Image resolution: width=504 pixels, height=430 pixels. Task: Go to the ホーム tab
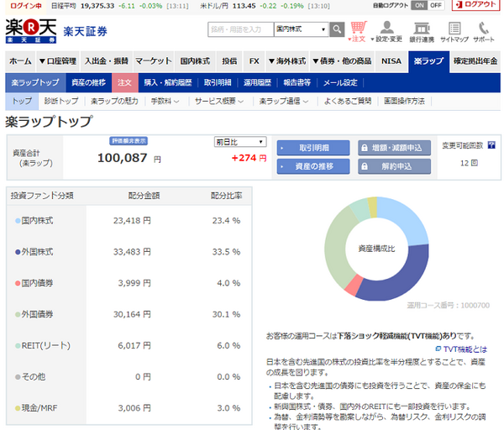[x=20, y=61]
